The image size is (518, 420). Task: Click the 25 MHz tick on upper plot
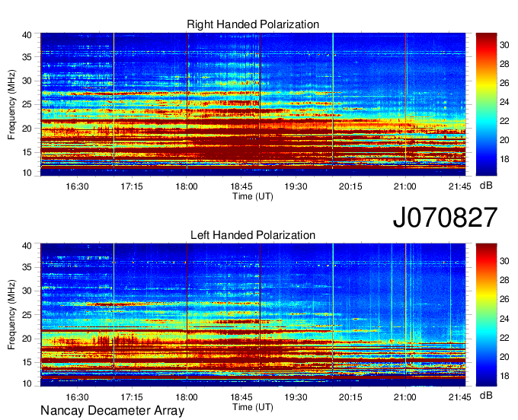27,104
